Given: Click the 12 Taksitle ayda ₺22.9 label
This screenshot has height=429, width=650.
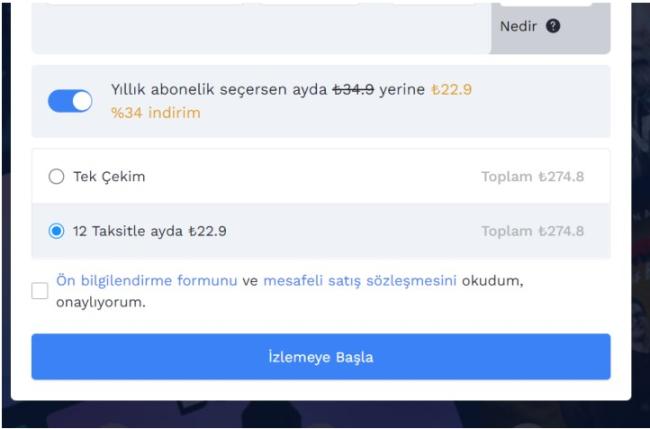Looking at the screenshot, I should tap(150, 231).
